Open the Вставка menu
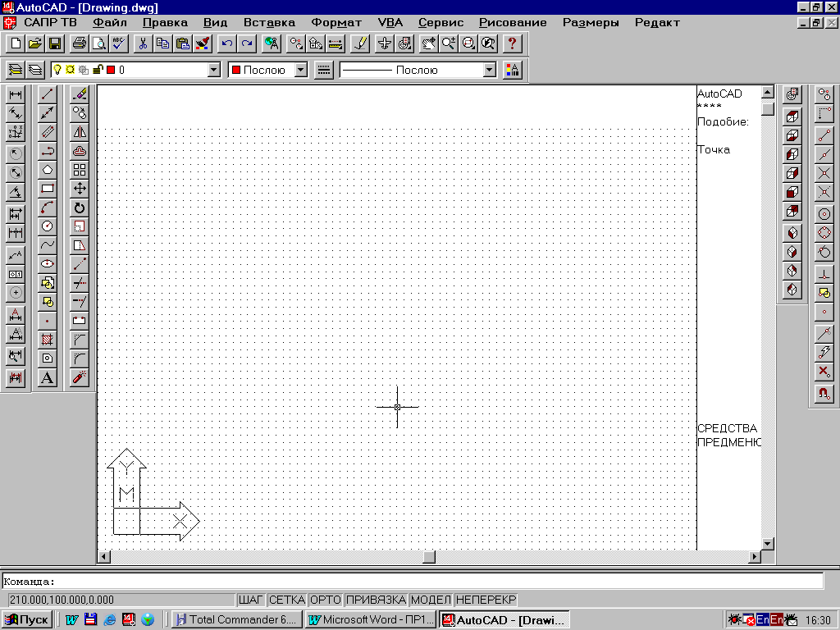The height and width of the screenshot is (630, 840). point(269,22)
